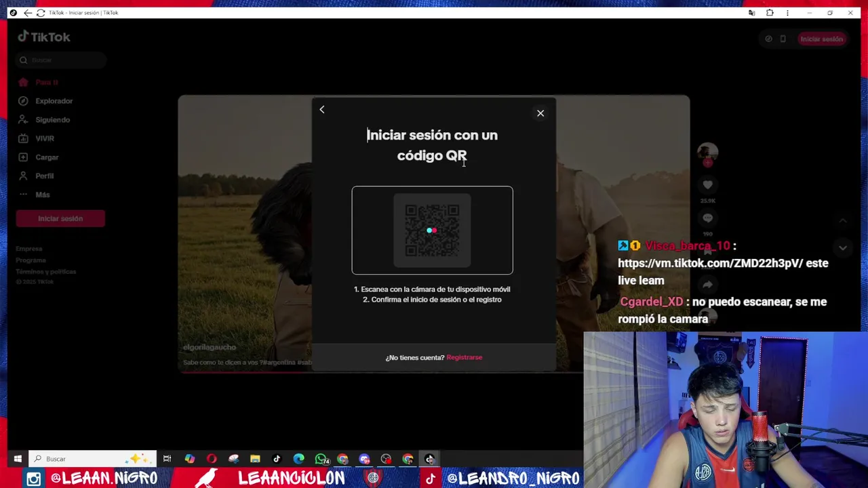Click the QR code image
868x488 pixels.
(432, 230)
